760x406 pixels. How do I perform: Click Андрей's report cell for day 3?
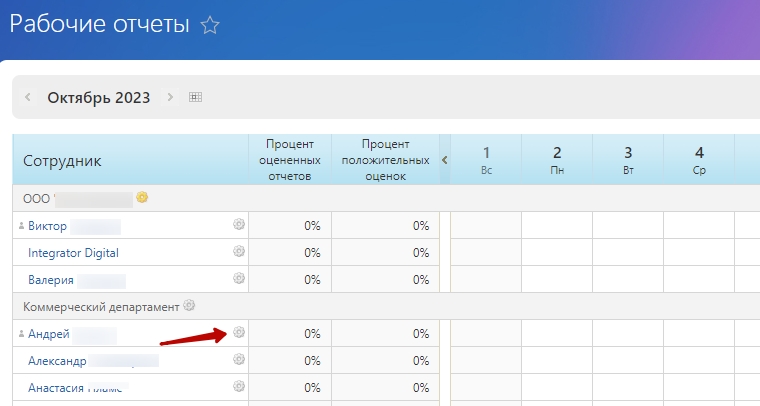pyautogui.click(x=628, y=333)
